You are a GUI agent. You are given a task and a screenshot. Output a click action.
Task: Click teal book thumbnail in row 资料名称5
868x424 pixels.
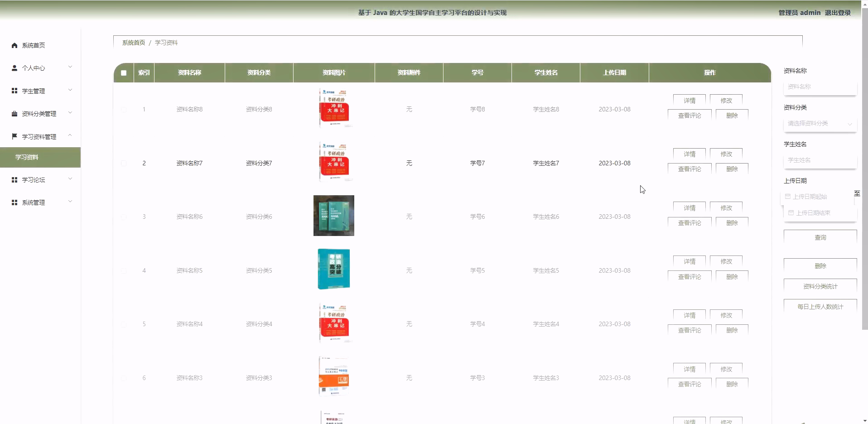coord(334,269)
